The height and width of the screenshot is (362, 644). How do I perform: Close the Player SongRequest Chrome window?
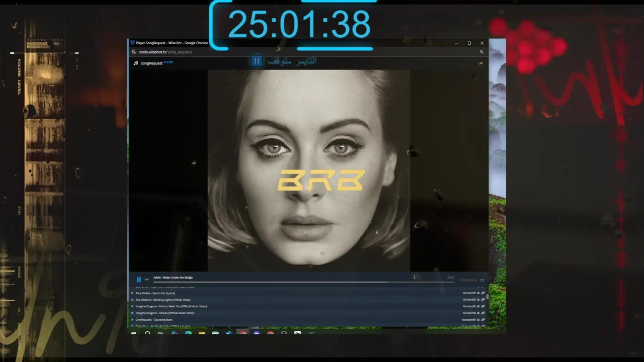482,43
